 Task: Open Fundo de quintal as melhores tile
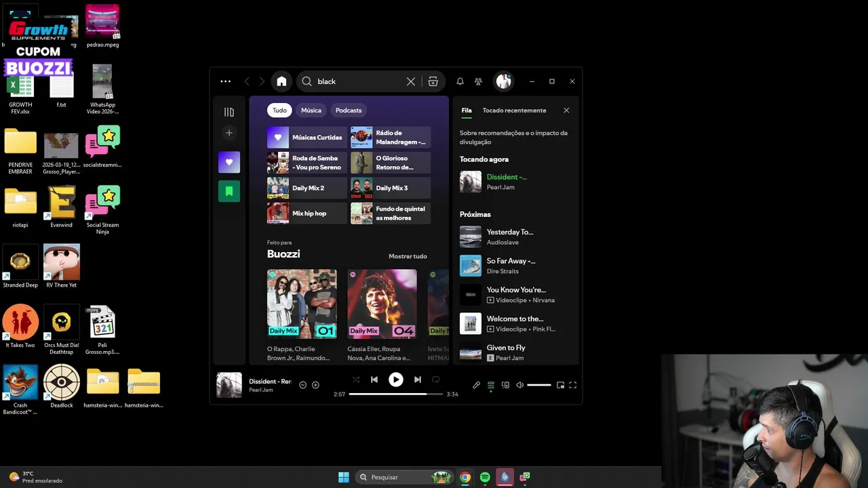click(391, 213)
